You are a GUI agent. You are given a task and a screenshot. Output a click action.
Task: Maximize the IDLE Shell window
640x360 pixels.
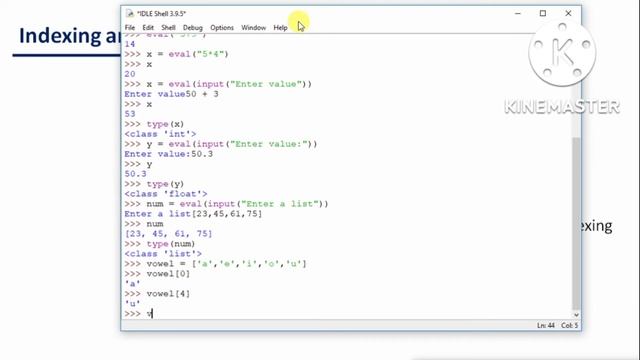point(543,13)
